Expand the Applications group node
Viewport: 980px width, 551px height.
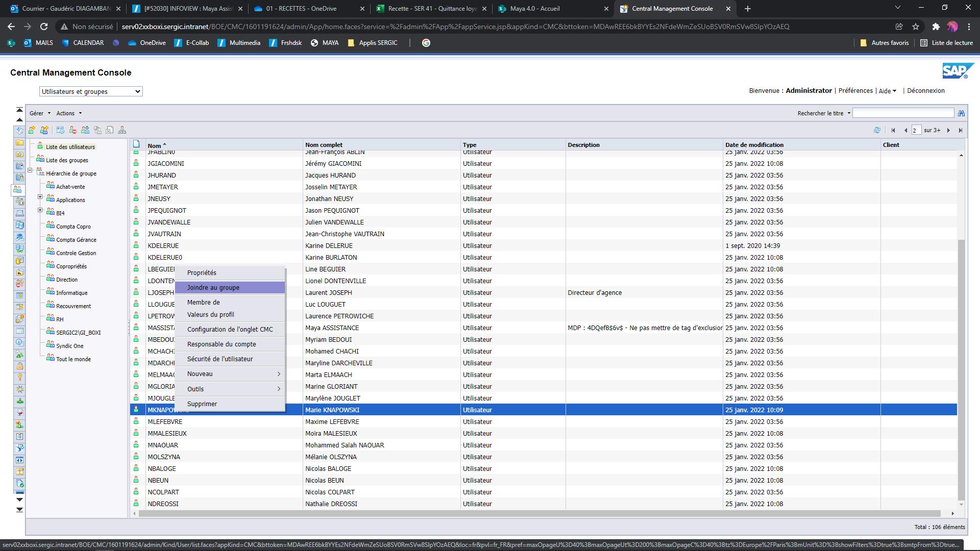point(40,197)
